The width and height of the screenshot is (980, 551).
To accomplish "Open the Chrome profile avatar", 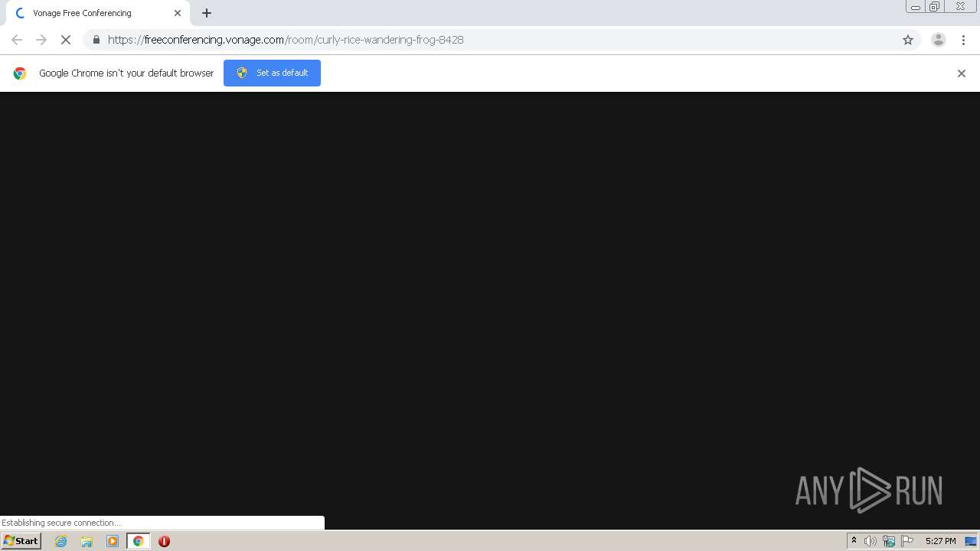I will [x=939, y=40].
